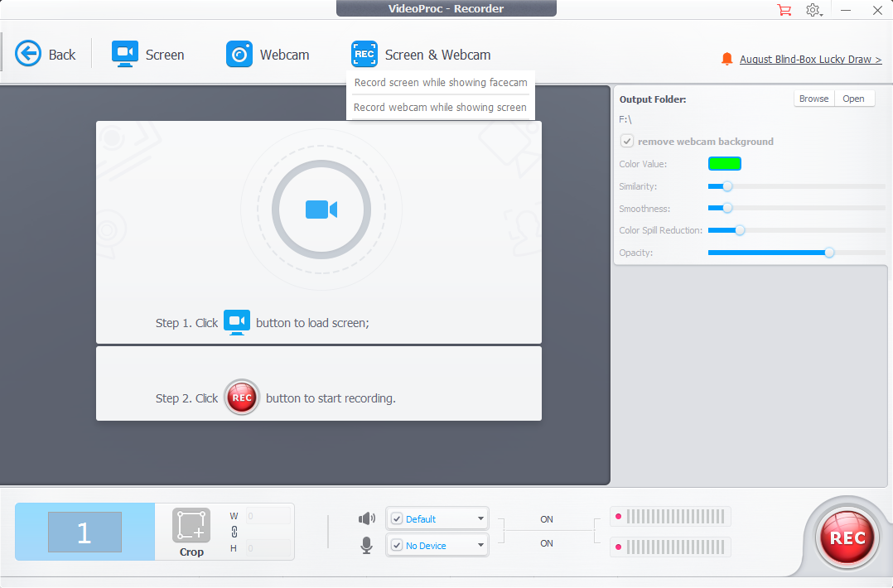893x588 pixels.
Task: Start recording with the big REC button
Action: pyautogui.click(x=847, y=537)
